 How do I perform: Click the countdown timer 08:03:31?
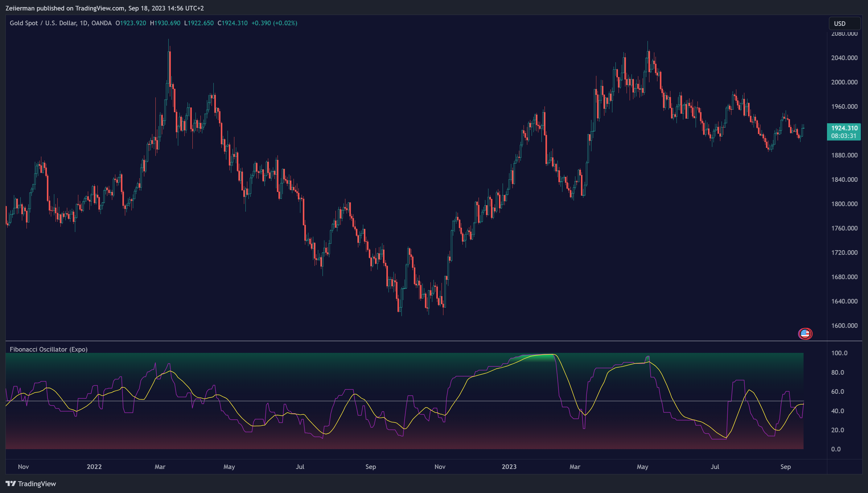pos(843,136)
